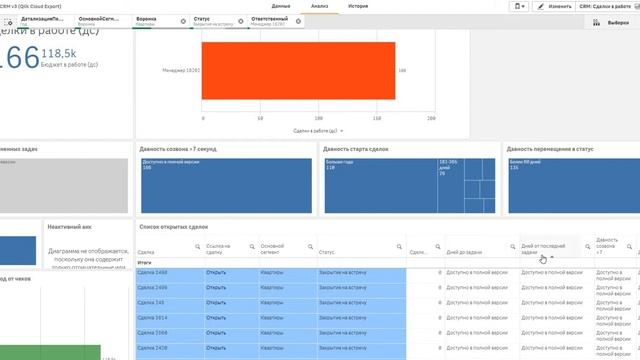Search in the Давность созвона column
Screen dimensions: 640x360
click(x=629, y=247)
